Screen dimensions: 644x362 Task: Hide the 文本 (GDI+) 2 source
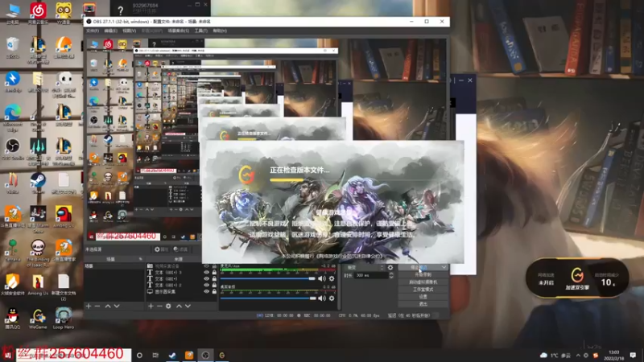coord(207,286)
